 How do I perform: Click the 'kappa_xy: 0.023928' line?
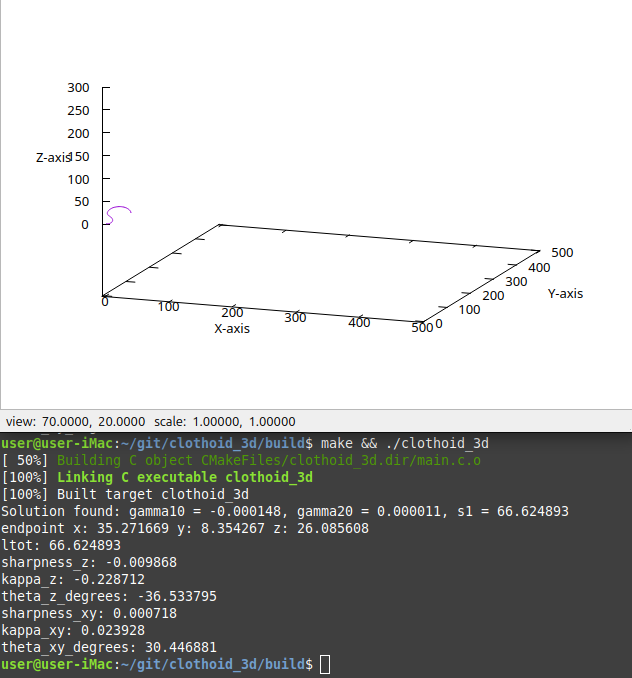point(73,630)
